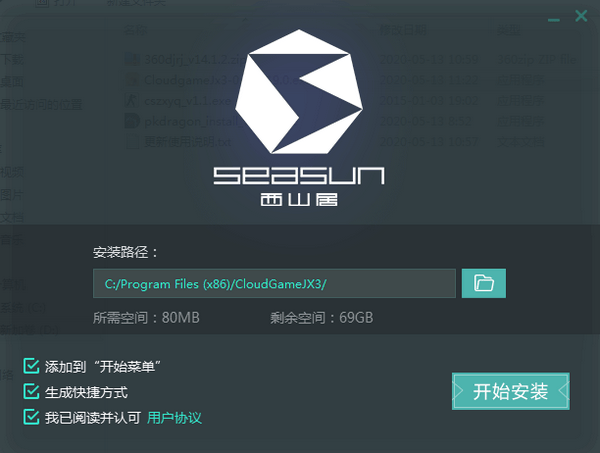This screenshot has height=453, width=600.
Task: Click the 西山居 logo text
Action: pos(299,199)
